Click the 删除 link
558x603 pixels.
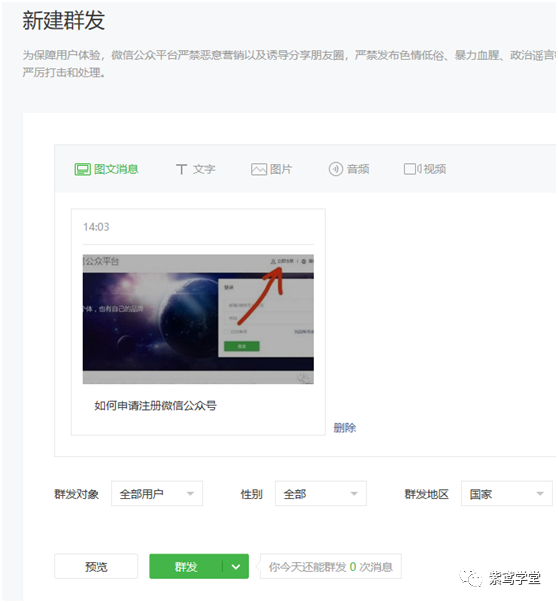pos(345,428)
